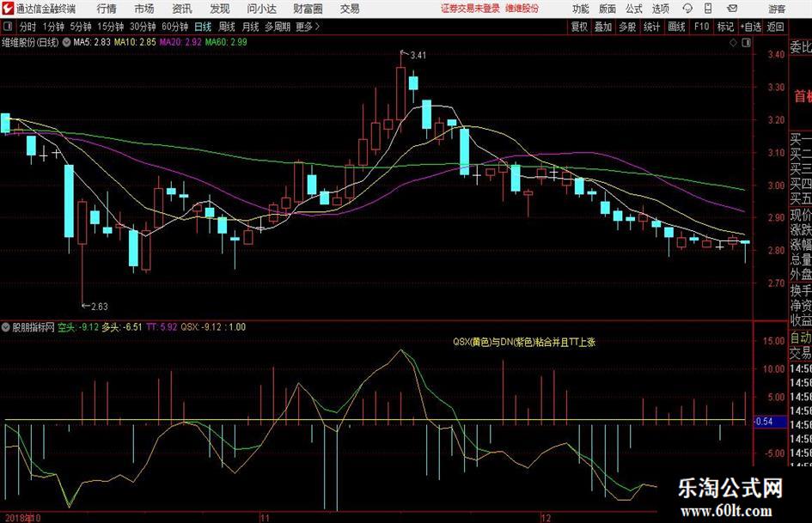Open the dropdown arrow beside 股朋指标网 indicator
812x523 pixels.
click(x=6, y=327)
